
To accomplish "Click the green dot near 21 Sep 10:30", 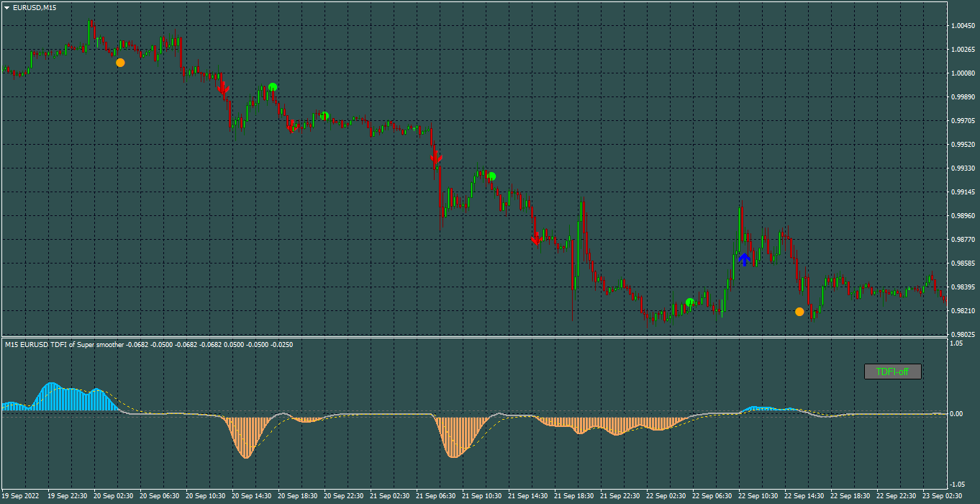I will [491, 176].
